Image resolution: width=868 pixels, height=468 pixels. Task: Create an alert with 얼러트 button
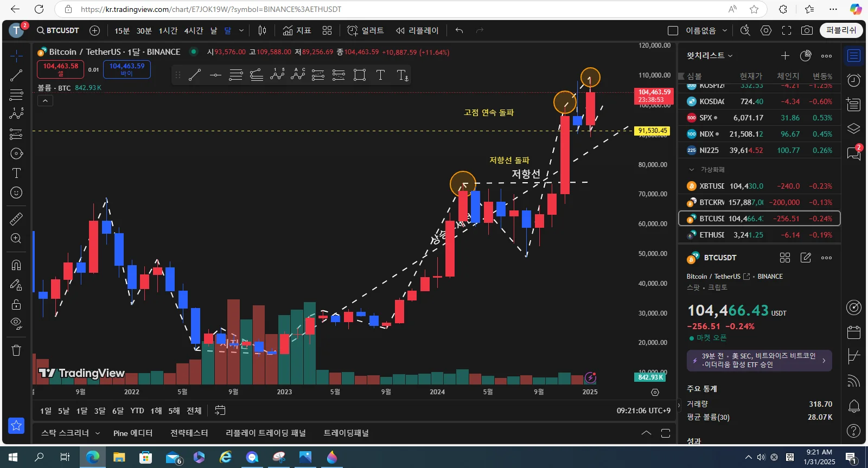365,30
